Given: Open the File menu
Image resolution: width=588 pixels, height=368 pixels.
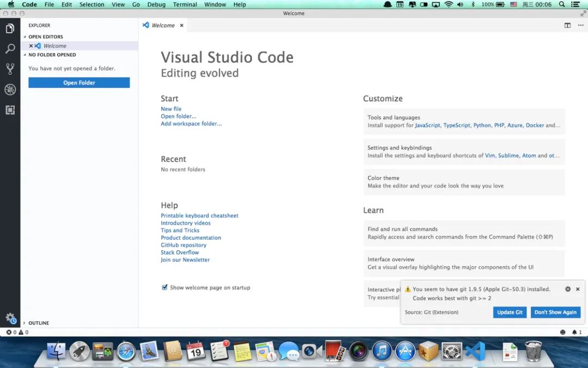Looking at the screenshot, I should click(49, 4).
